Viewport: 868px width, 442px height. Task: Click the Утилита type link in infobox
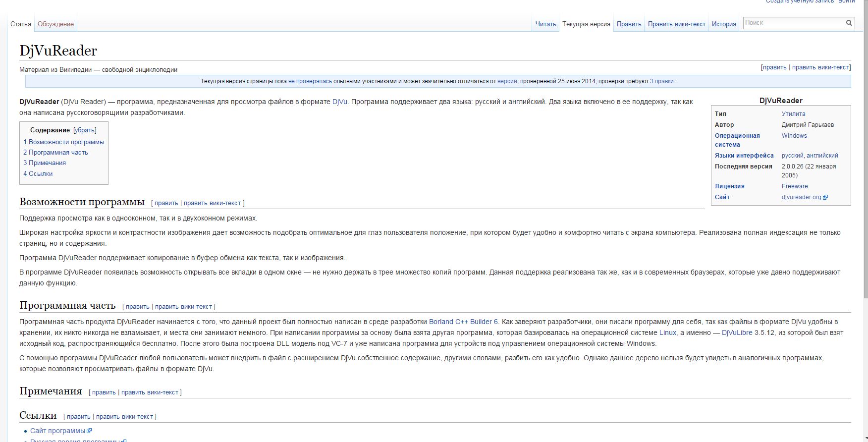coord(793,114)
